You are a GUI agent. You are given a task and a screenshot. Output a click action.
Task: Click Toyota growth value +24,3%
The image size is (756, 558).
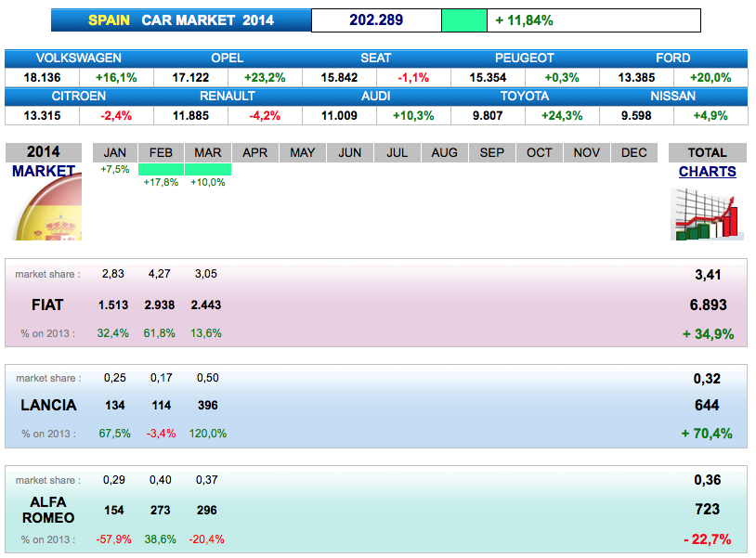pos(562,116)
